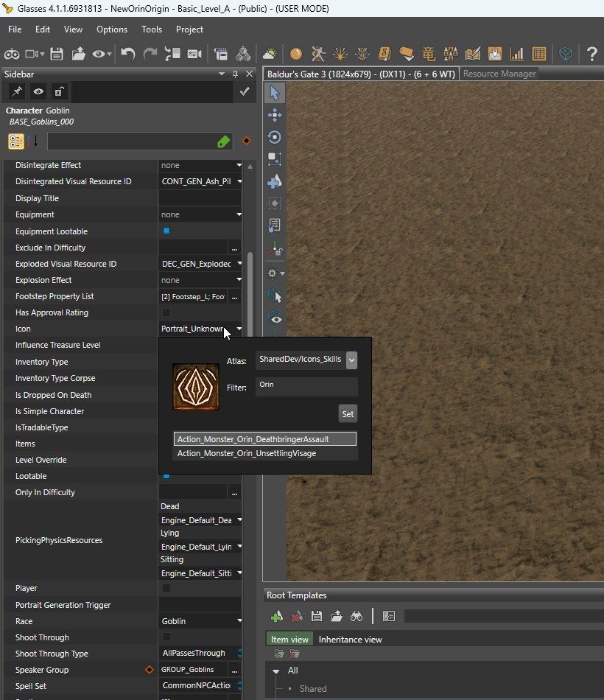
Task: Toggle the eye visibility icon in sidebar header
Action: click(x=38, y=91)
